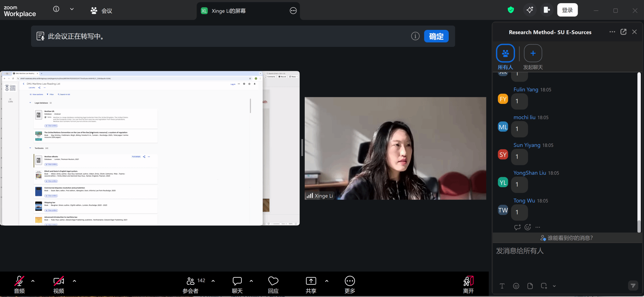Click the green security shield icon

click(511, 10)
